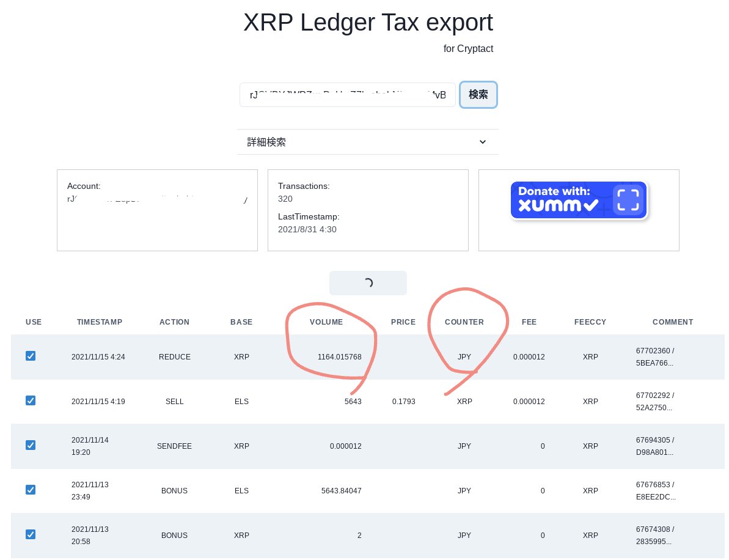Image resolution: width=729 pixels, height=560 pixels.
Task: Click timestamp 2021/11/13 23:49
Action: pos(90,491)
